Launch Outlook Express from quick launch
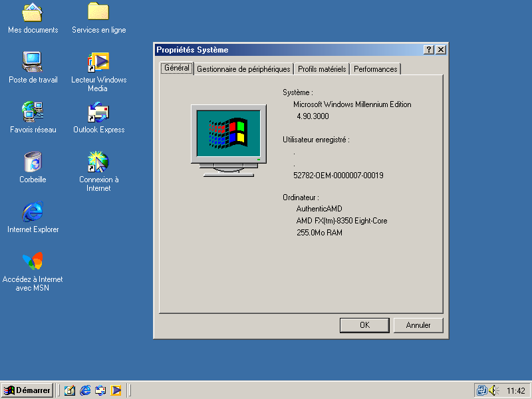Viewport: 532px width, 399px height. (100, 390)
